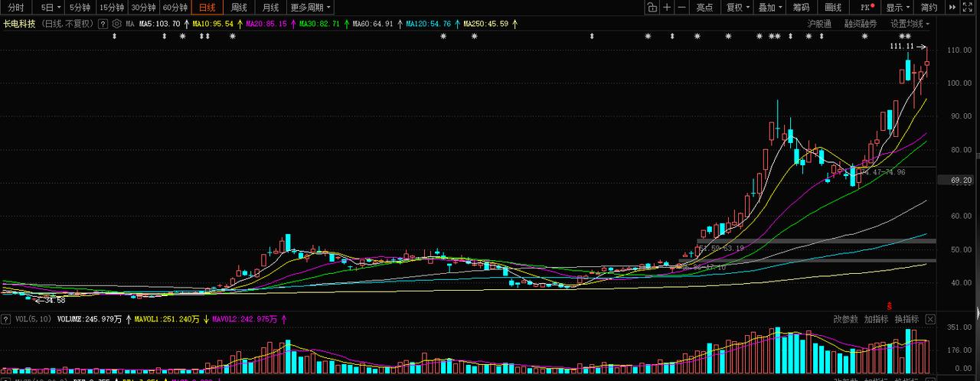980x381 pixels.
Task: Switch to 分时 intraday tab
Action: (x=16, y=8)
